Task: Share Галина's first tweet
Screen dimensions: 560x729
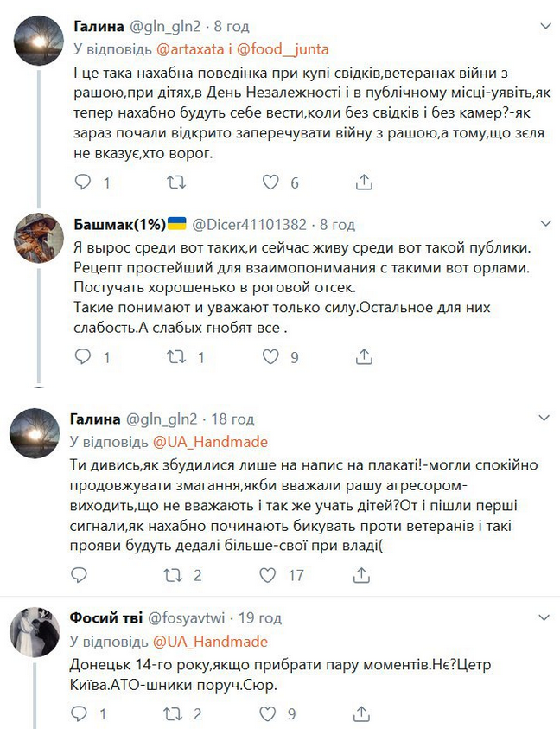Action: click(364, 182)
